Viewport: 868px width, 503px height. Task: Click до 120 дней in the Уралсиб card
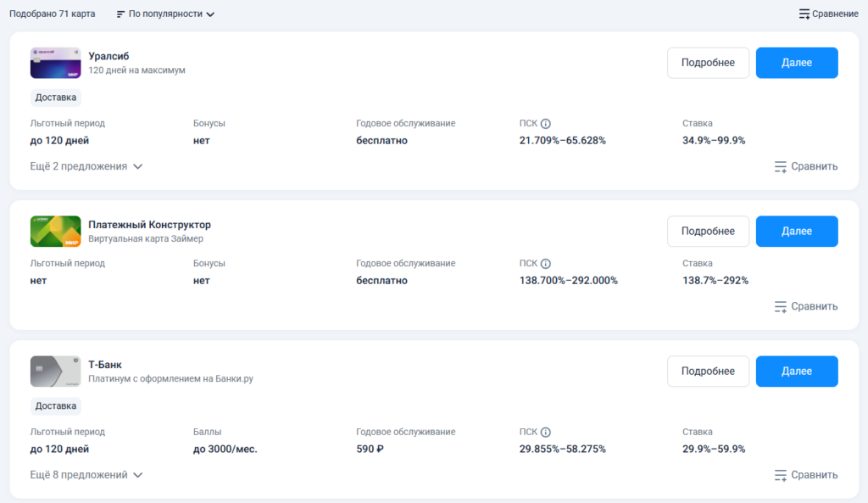(x=59, y=141)
